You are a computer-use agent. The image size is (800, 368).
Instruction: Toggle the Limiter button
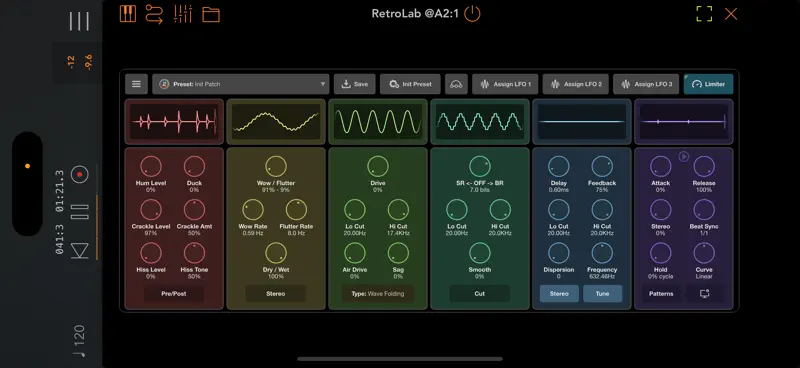point(709,84)
